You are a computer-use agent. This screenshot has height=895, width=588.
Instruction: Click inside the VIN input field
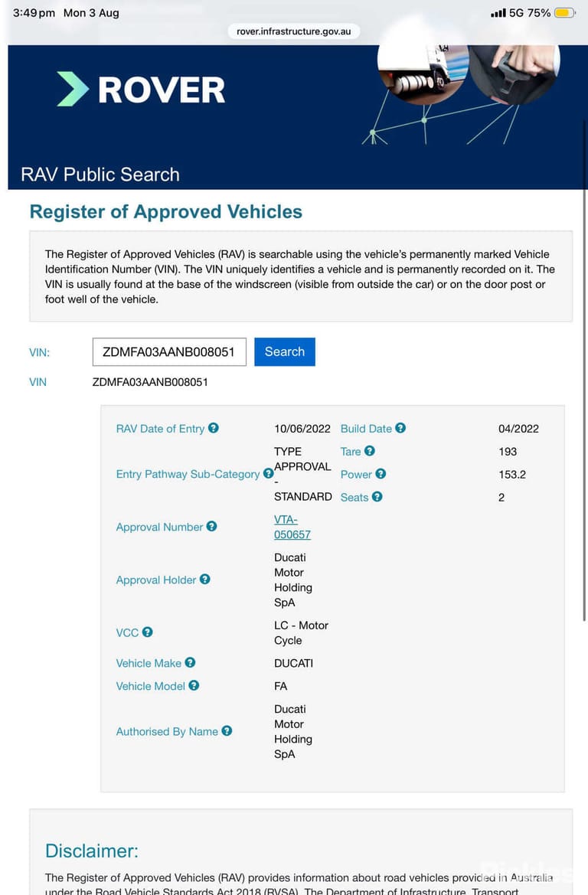pos(169,351)
